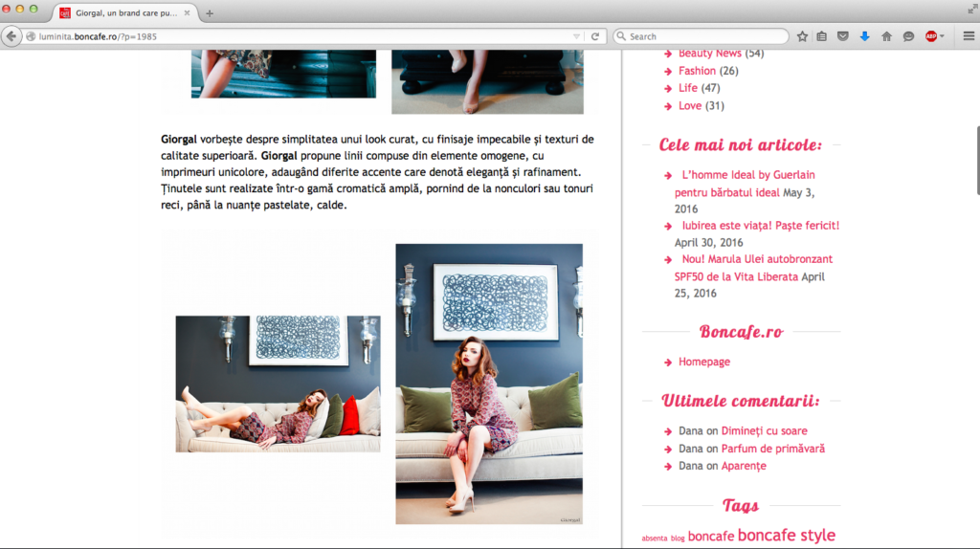Bookmark this page with the star icon
Screen dimensions: 980x549
802,36
